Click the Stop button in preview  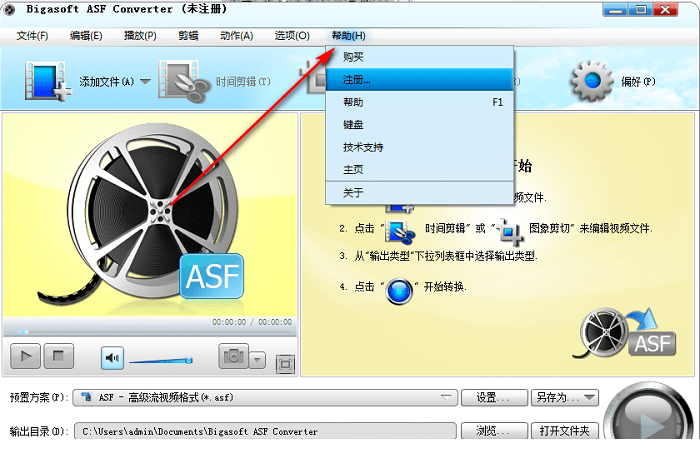[x=58, y=356]
